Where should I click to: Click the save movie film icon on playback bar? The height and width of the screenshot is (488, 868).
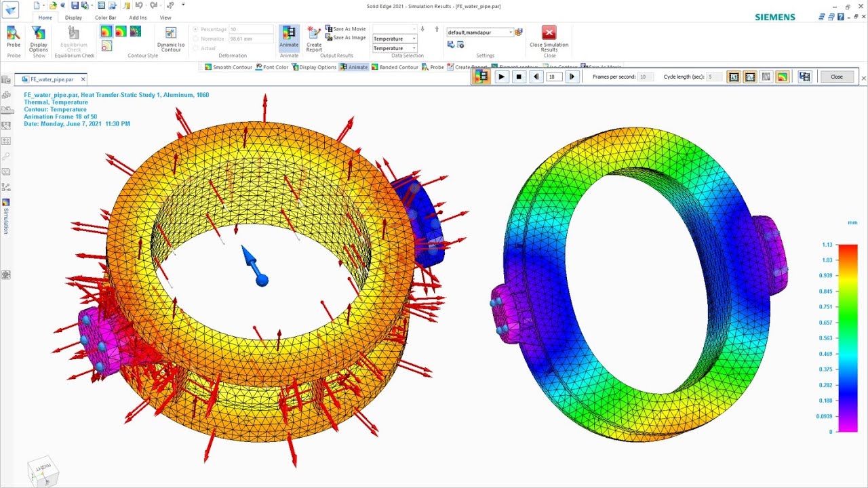click(805, 77)
